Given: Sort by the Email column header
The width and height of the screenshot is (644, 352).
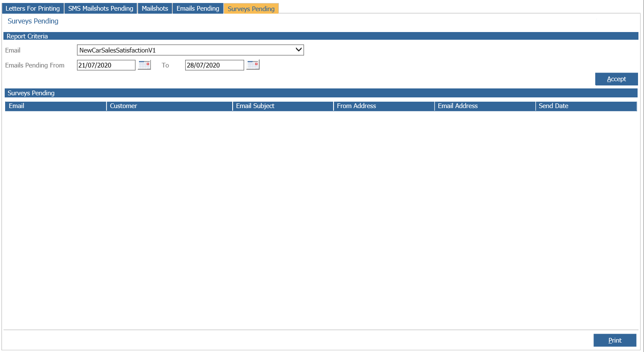Looking at the screenshot, I should point(56,106).
